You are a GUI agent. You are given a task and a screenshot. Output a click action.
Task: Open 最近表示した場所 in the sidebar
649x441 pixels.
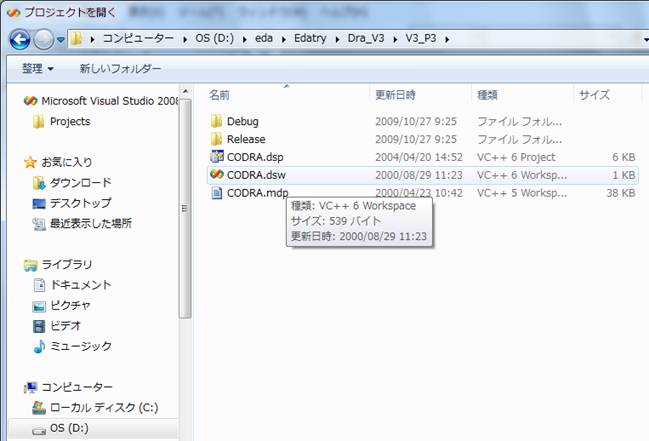pos(91,224)
